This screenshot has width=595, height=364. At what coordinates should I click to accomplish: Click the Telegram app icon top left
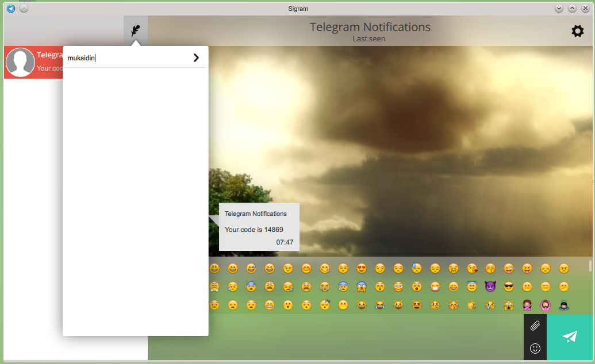[x=10, y=8]
